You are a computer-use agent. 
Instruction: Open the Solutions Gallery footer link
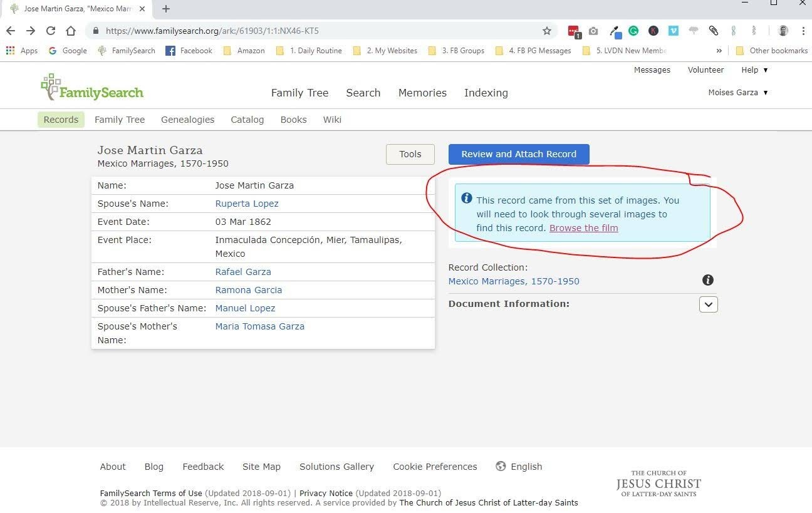tap(336, 467)
